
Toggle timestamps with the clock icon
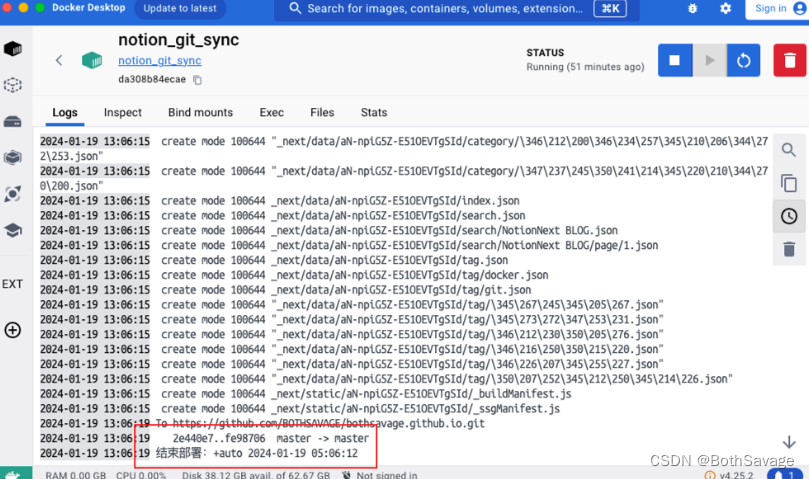[x=789, y=216]
